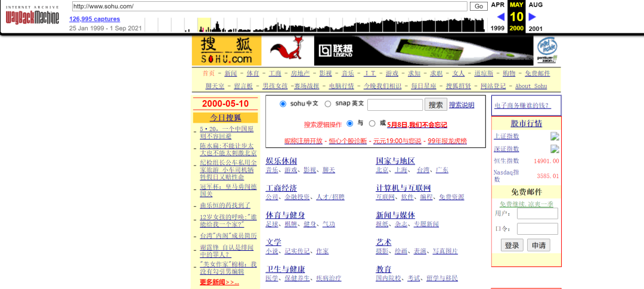Select the 或 logic radio button

pos(372,123)
